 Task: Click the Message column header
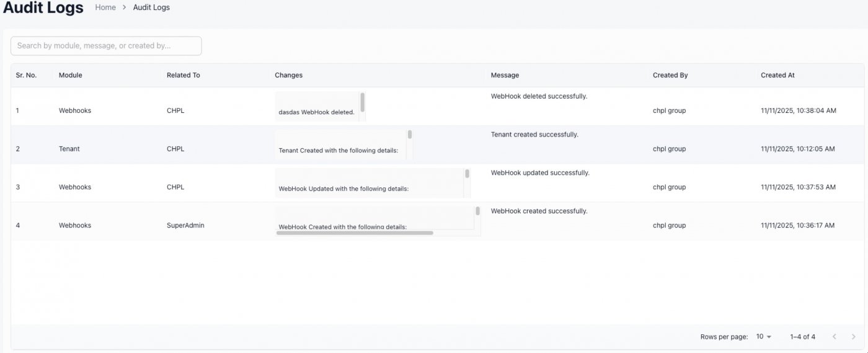(x=505, y=75)
